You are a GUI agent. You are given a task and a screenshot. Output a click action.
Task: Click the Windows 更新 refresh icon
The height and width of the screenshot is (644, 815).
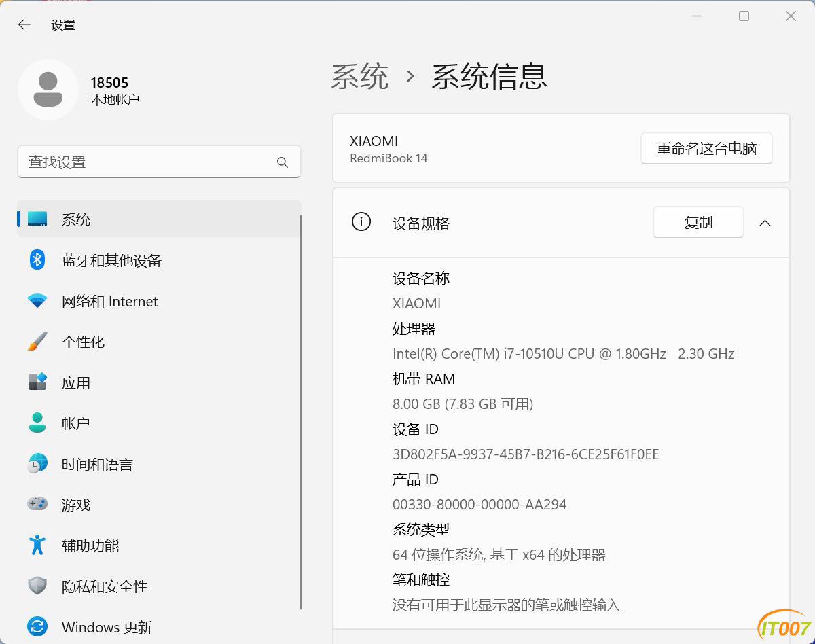37,626
